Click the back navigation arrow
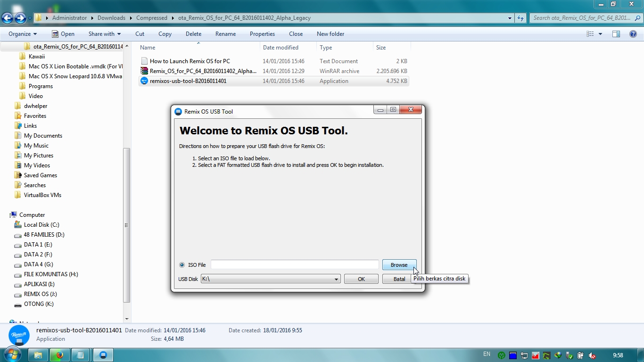This screenshot has height=362, width=644. 8,17
